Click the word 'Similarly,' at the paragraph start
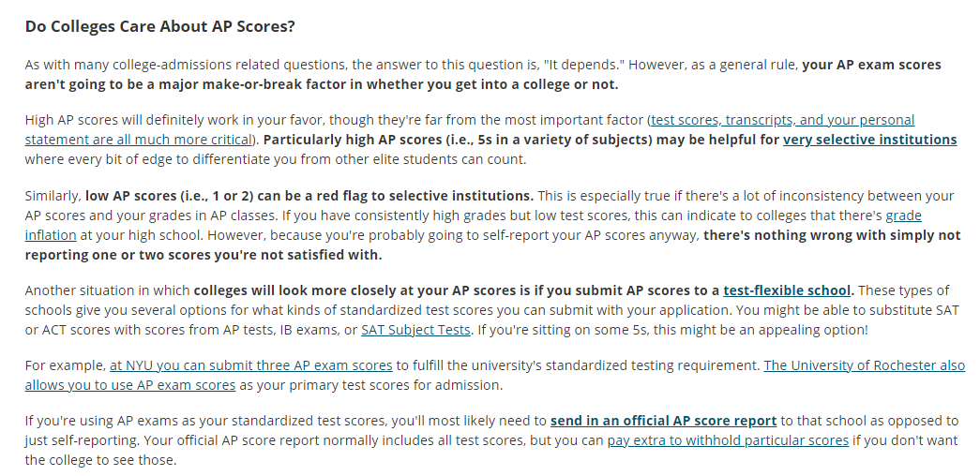The width and height of the screenshot is (980, 476). pyautogui.click(x=53, y=196)
